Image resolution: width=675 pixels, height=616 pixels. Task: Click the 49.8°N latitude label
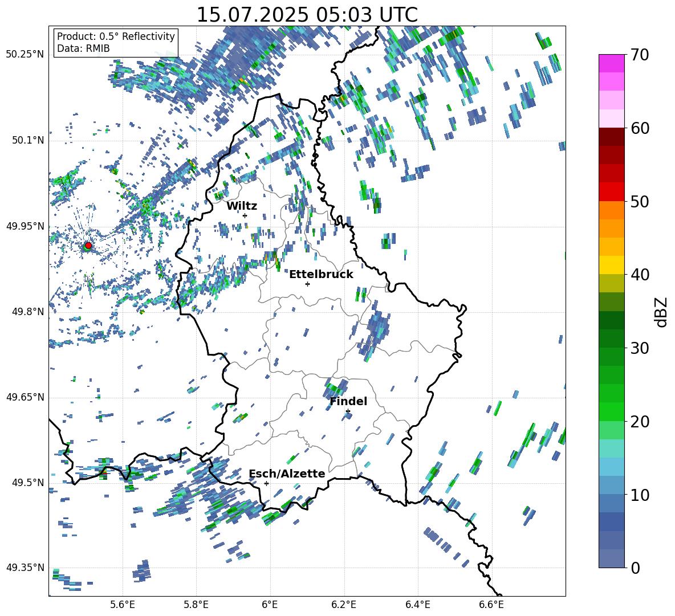pos(28,312)
